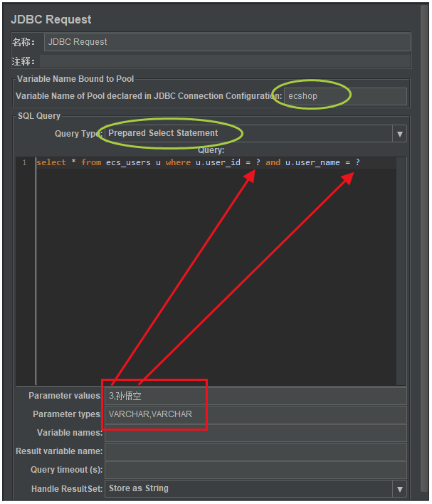
Task: Edit the Parameter values field
Action: [255, 396]
